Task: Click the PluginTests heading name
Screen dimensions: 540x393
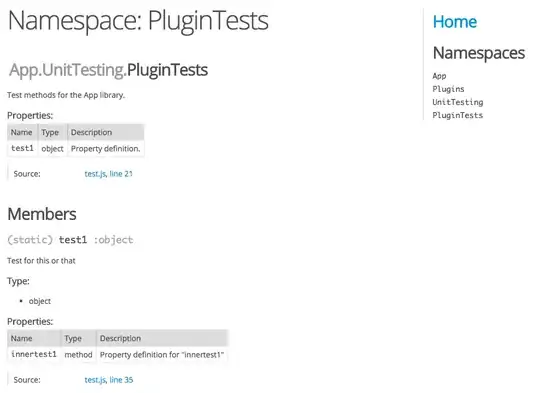Action: [167, 70]
